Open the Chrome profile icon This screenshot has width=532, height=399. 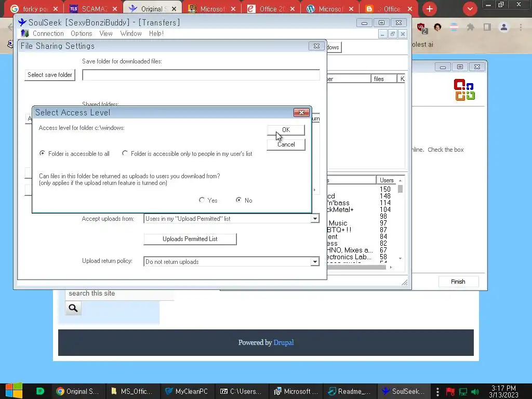(x=504, y=27)
